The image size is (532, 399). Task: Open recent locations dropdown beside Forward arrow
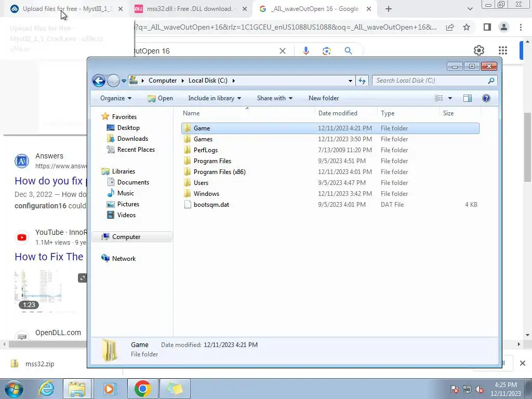point(124,81)
